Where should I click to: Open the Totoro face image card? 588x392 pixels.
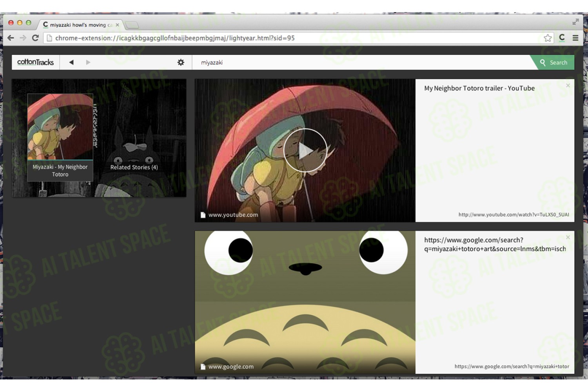click(305, 302)
